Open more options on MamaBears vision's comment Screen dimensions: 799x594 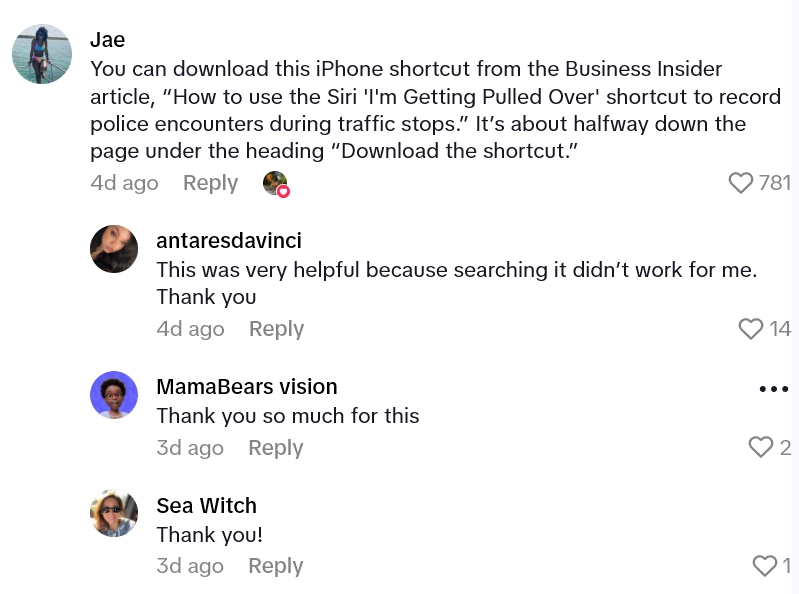click(774, 389)
